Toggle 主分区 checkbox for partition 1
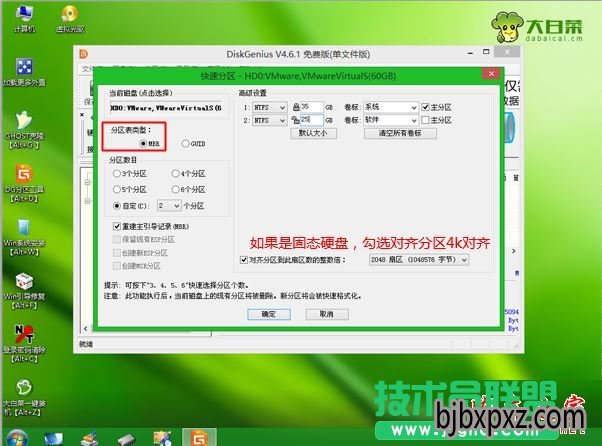Screen dimensions: 602x446 coord(425,107)
